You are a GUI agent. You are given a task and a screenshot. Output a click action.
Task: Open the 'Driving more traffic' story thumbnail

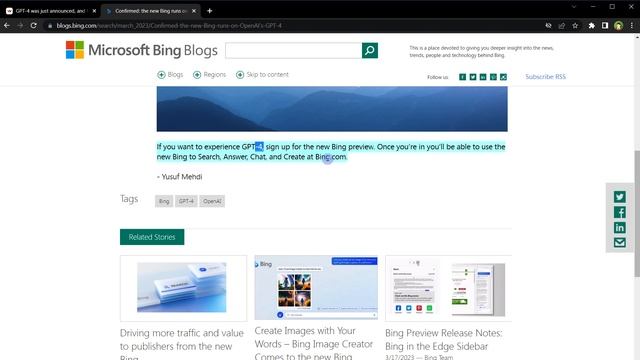tap(183, 288)
